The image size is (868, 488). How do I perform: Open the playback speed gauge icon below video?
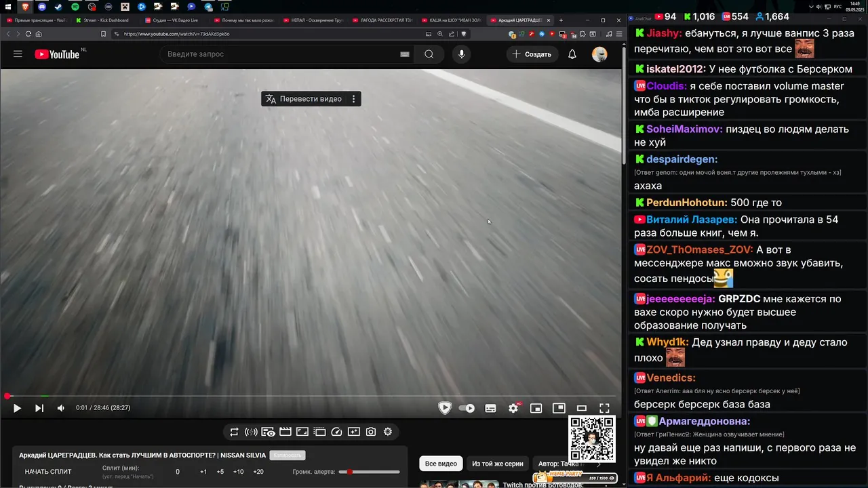336,432
